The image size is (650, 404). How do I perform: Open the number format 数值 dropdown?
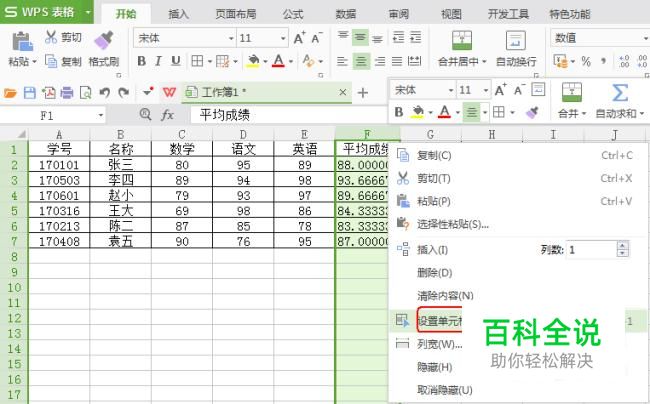645,38
